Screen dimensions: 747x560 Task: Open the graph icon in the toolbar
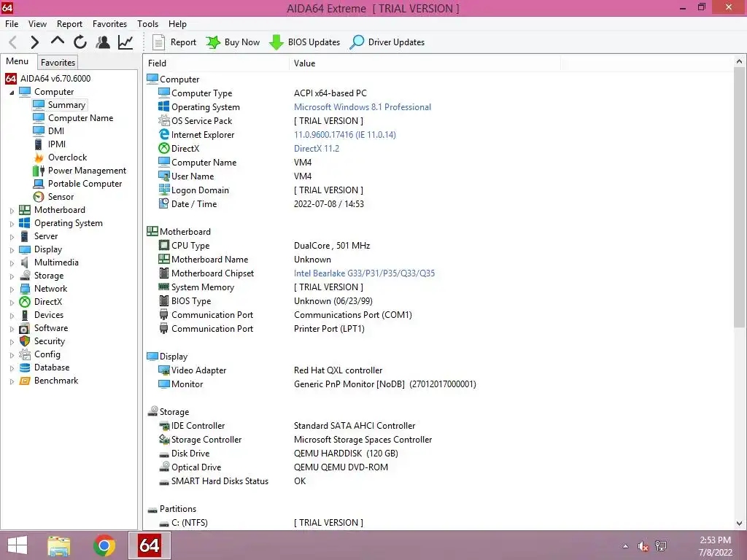tap(125, 42)
